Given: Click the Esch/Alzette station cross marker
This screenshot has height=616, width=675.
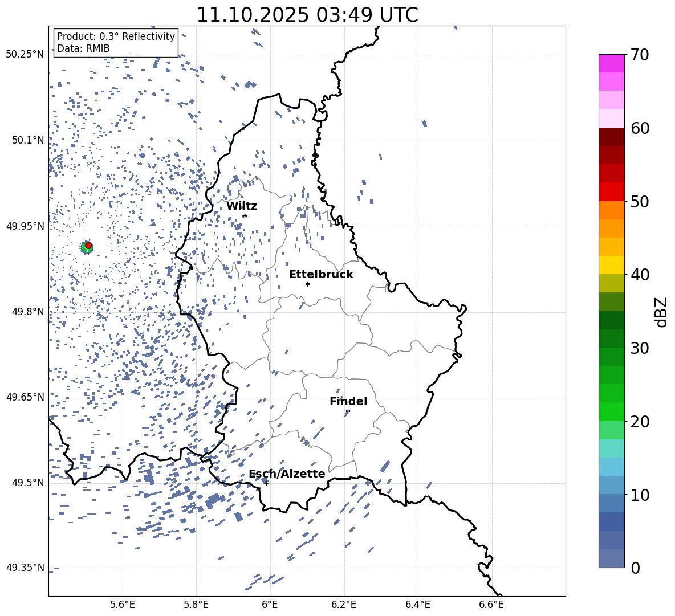Looking at the screenshot, I should pyautogui.click(x=266, y=483).
